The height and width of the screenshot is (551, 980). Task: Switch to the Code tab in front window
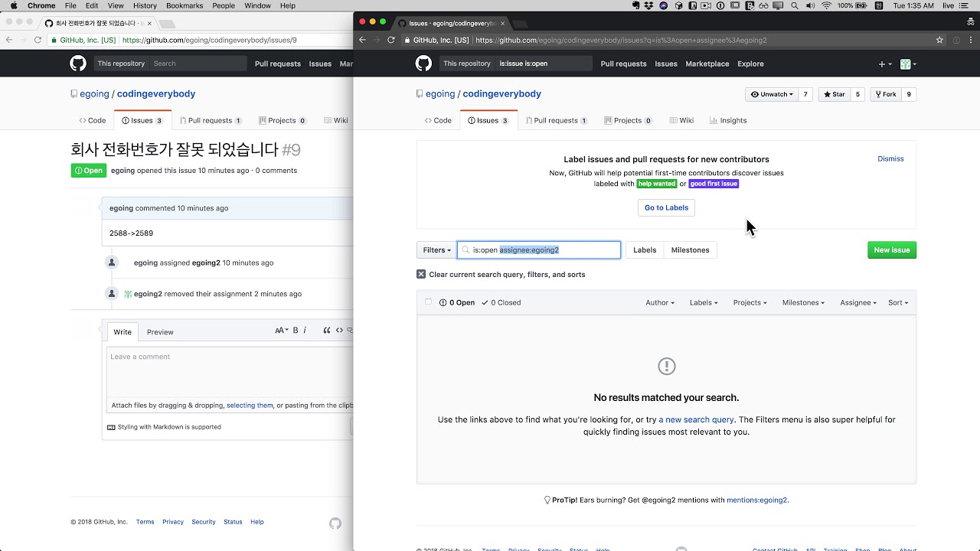point(438,120)
